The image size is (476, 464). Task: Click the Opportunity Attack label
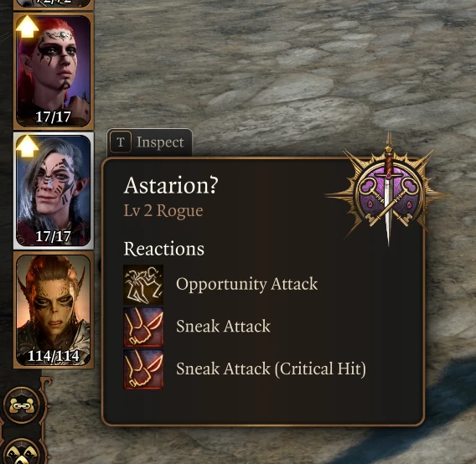pos(247,285)
